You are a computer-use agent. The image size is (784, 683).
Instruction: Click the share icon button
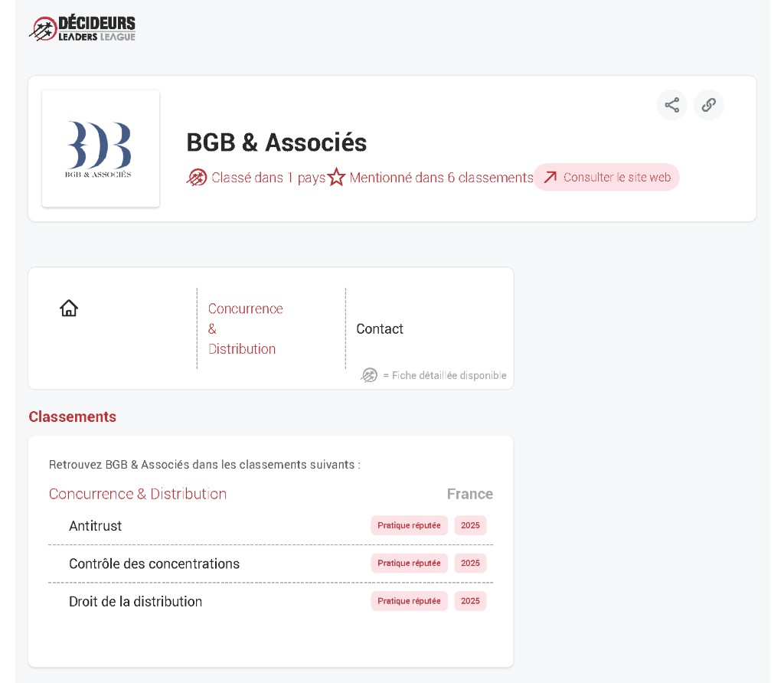671,105
